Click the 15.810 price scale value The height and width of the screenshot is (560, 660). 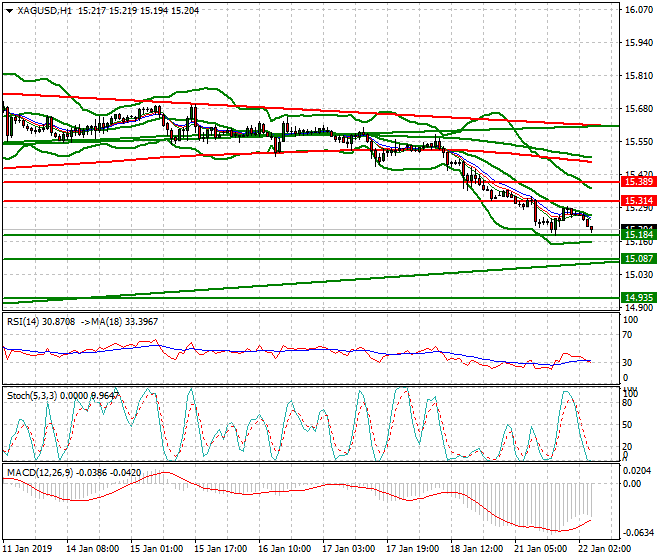[639, 76]
